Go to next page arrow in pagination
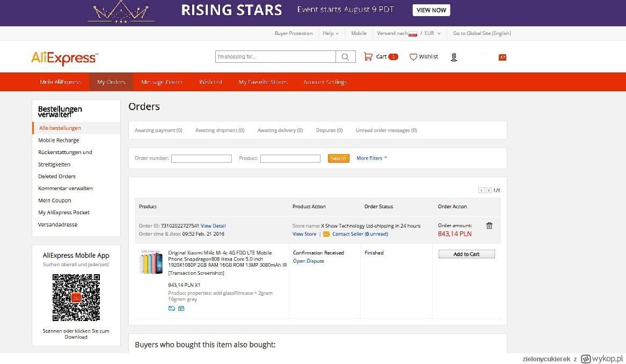Screen dimensions: 626x364 (489, 191)
